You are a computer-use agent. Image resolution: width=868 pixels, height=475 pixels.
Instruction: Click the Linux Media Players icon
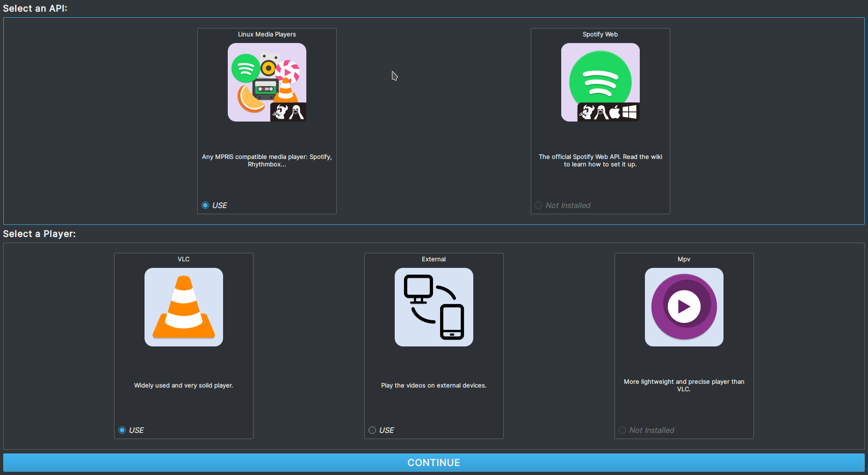click(x=267, y=82)
